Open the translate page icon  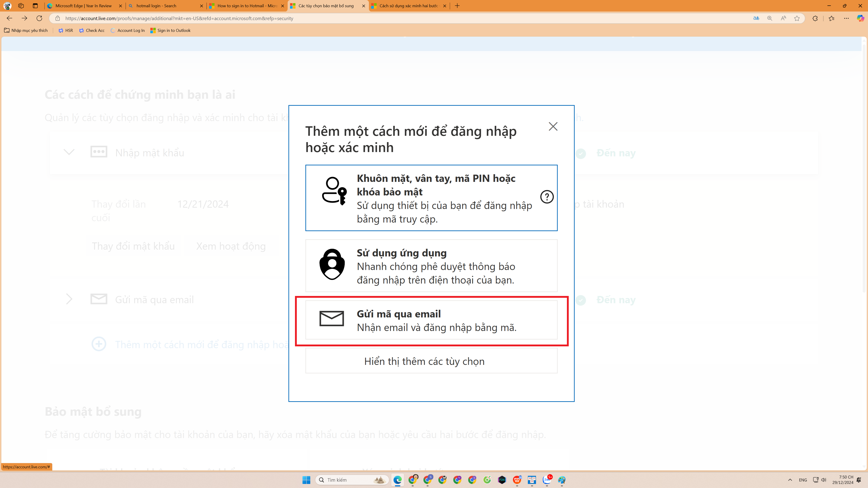click(756, 18)
